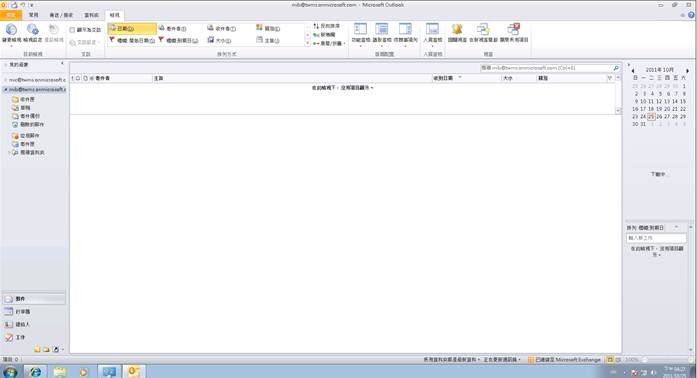
Task: Click the mailbox search input field
Action: 546,68
